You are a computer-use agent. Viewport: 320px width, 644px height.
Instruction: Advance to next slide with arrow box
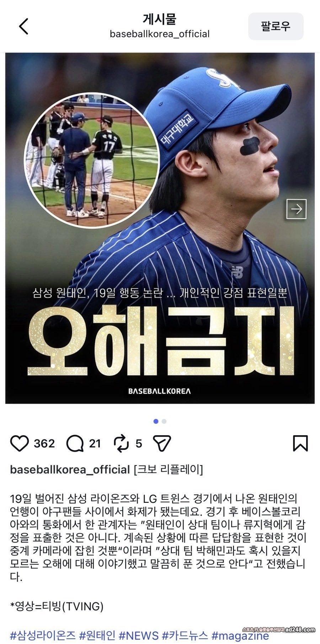tap(296, 209)
